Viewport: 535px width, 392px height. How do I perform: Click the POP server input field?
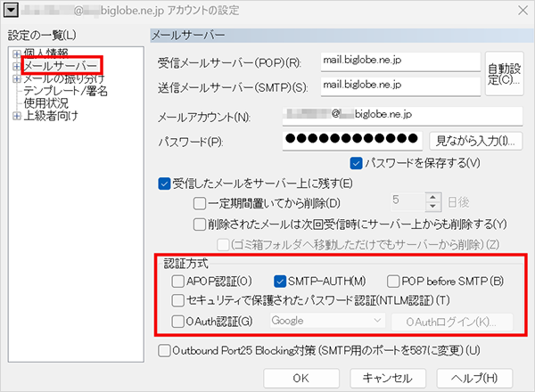pos(400,61)
